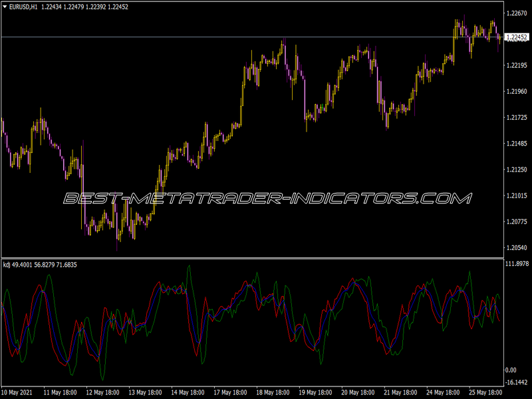Click the 19 May 18:00 time label
532x399 pixels.
[x=315, y=392]
